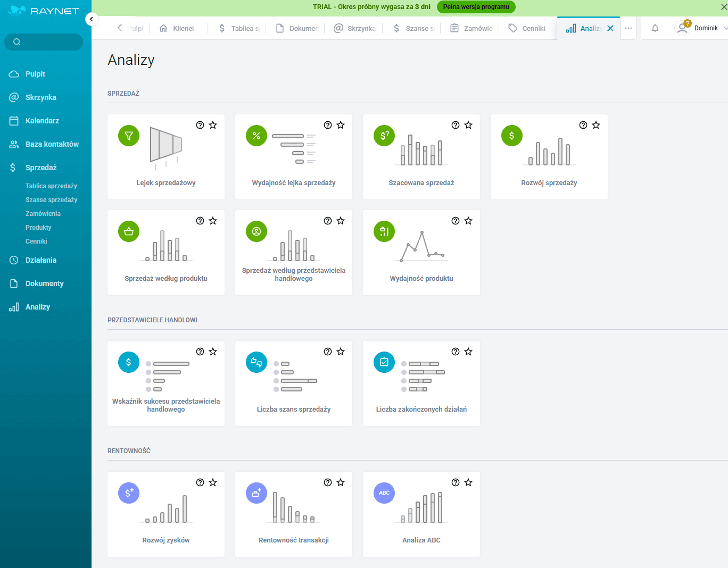This screenshot has width=728, height=568.
Task: Open the Cenniki tab
Action: click(527, 28)
